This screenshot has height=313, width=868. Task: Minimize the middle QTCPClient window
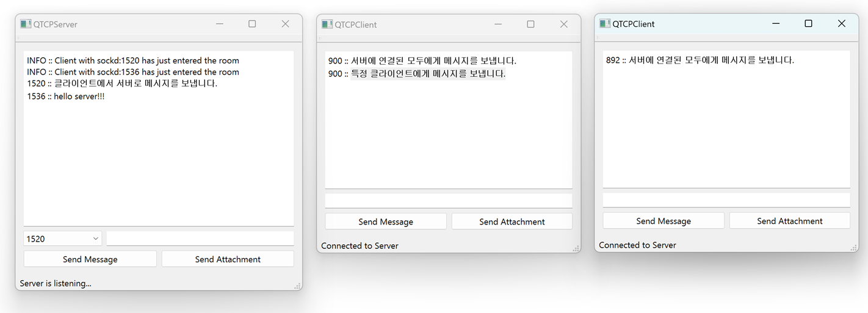point(498,24)
